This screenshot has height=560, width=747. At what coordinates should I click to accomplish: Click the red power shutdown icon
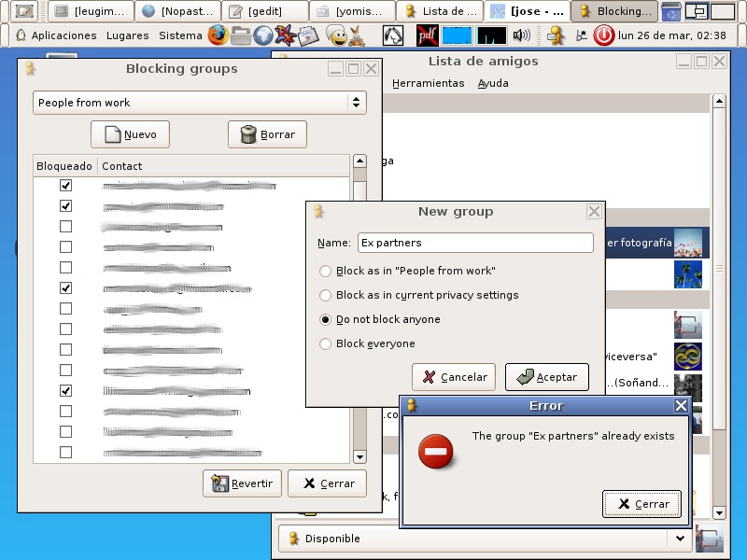(604, 35)
